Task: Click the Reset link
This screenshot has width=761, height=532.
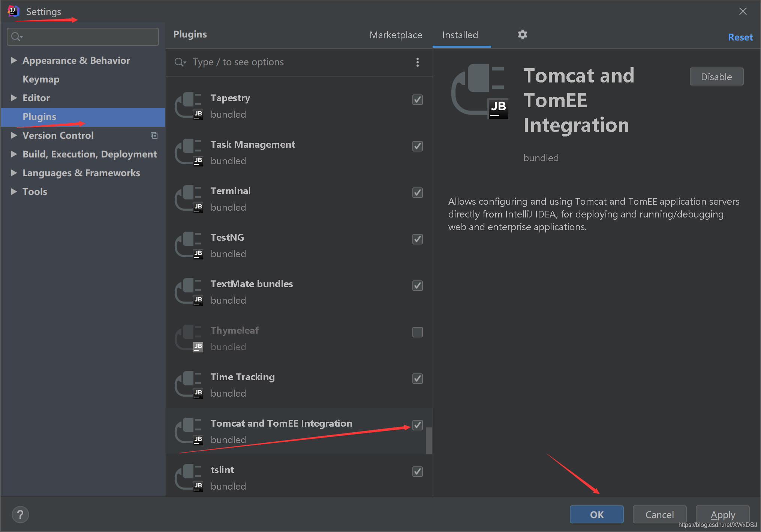Action: click(x=740, y=37)
